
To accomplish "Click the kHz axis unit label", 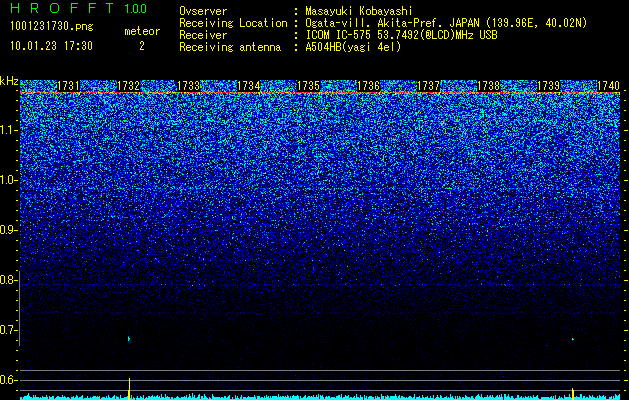I will pos(9,81).
